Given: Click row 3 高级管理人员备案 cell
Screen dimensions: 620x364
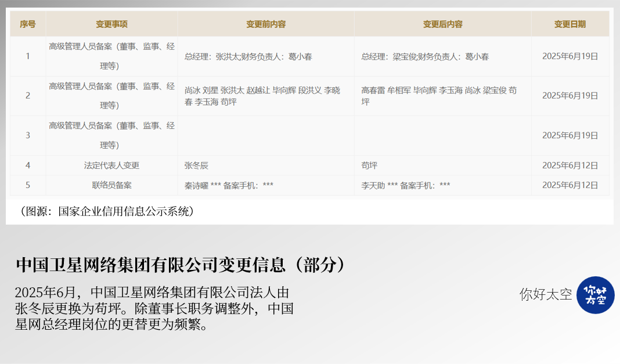Looking at the screenshot, I should coord(112,136).
